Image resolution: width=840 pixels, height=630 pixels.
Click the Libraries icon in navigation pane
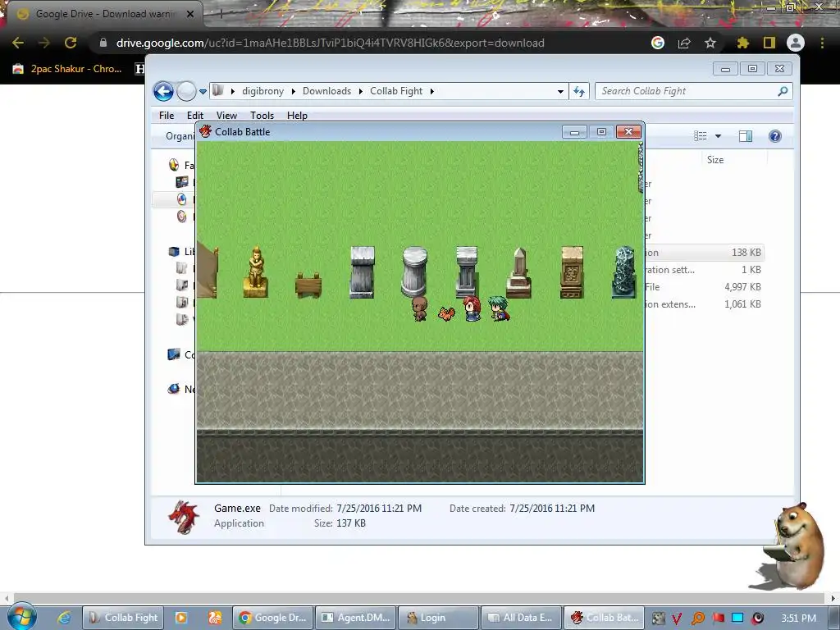pos(174,251)
